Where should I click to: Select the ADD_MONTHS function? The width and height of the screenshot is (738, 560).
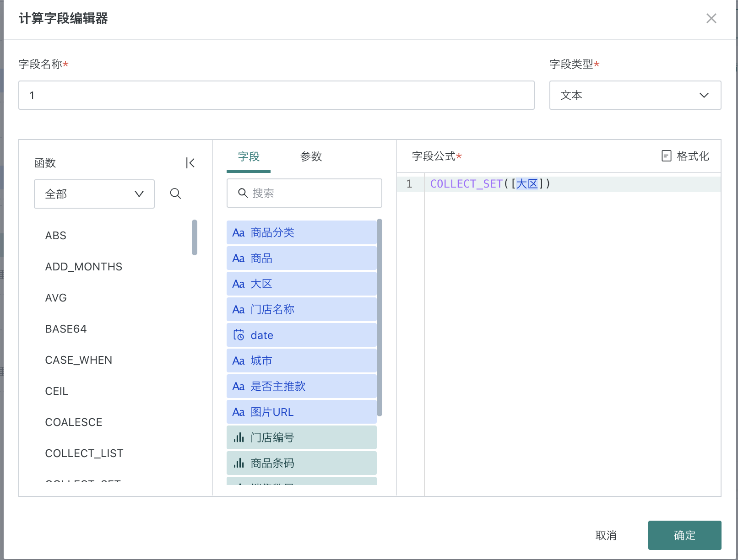pos(84,267)
